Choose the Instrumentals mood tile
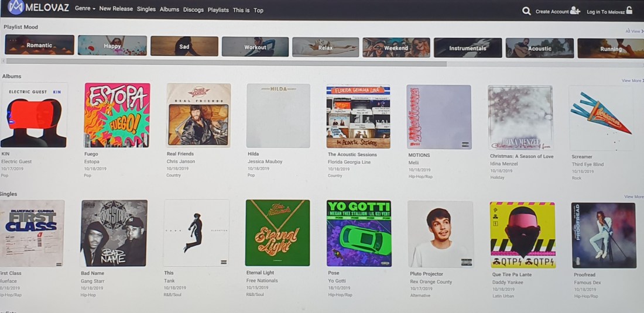This screenshot has height=313, width=644. coord(468,47)
